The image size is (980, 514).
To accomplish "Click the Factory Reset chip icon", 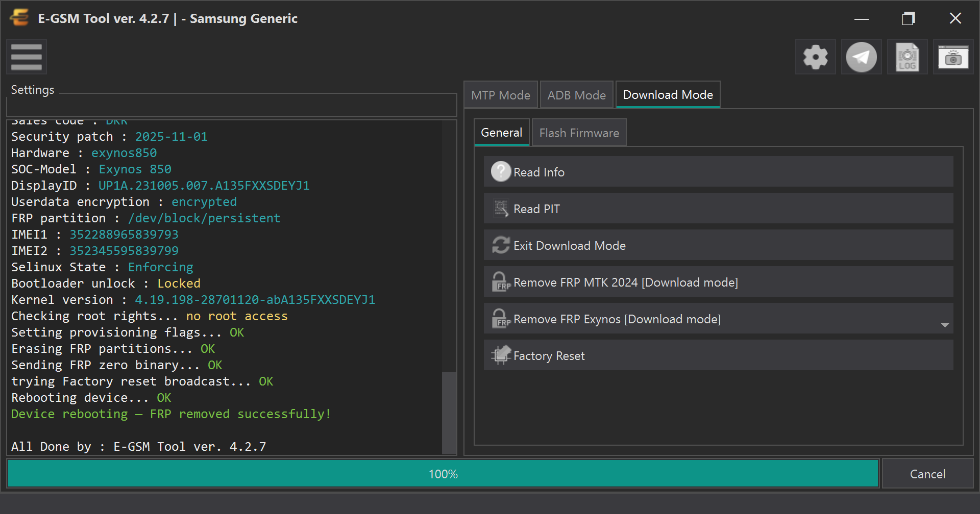I will (x=501, y=355).
